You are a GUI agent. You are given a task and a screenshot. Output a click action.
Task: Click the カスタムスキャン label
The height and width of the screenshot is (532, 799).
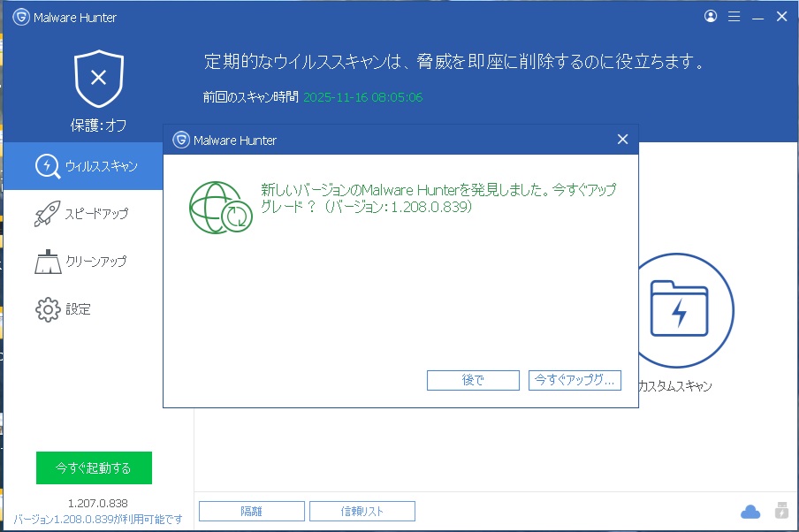(x=675, y=386)
